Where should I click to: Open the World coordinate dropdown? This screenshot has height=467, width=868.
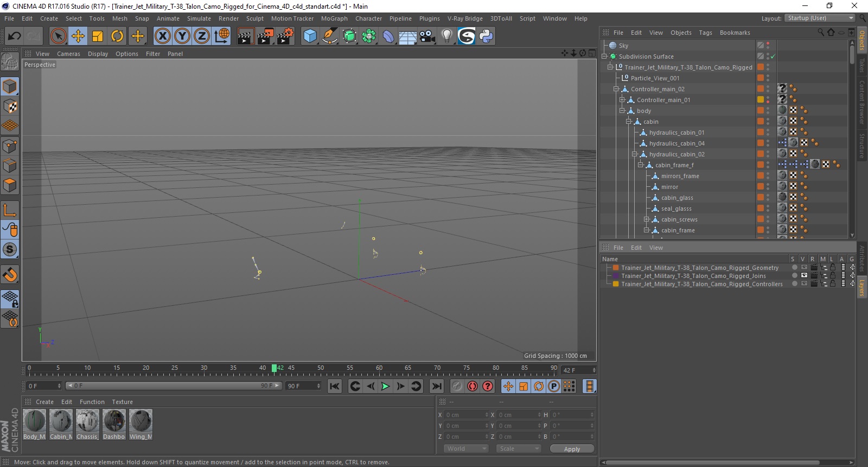coord(466,449)
